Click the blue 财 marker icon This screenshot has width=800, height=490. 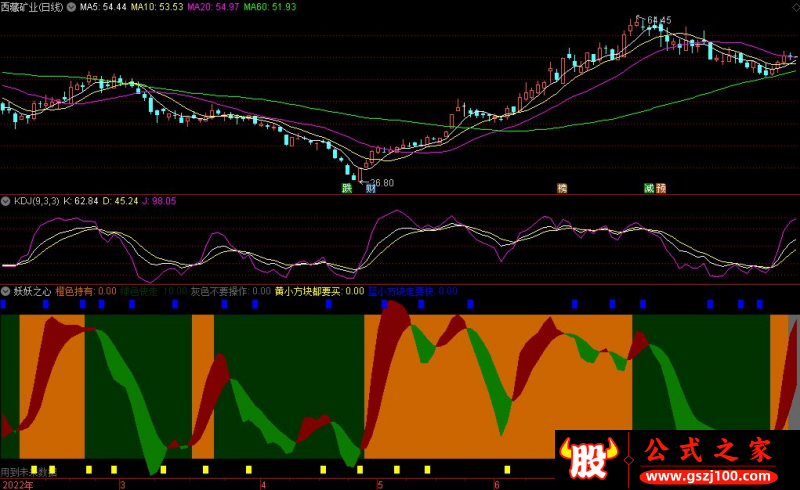coord(370,188)
